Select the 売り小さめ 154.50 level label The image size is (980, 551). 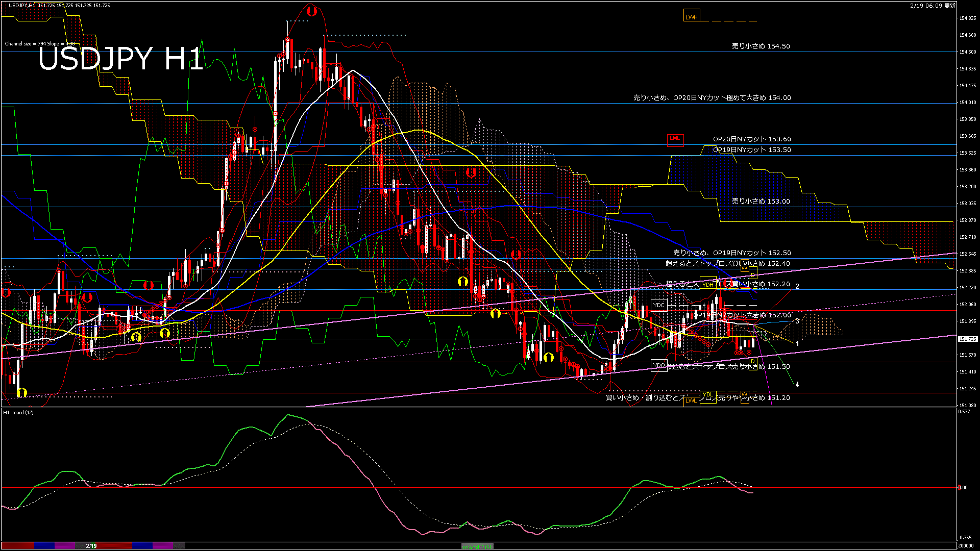761,46
